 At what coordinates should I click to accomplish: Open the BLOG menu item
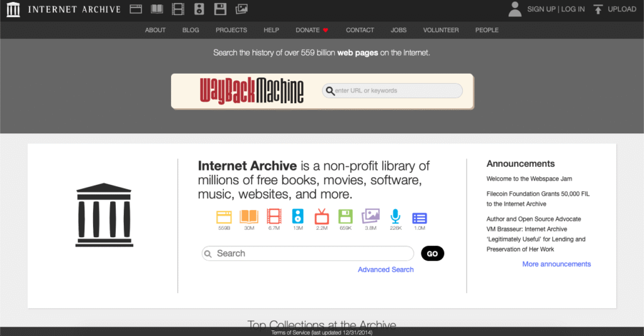point(191,30)
